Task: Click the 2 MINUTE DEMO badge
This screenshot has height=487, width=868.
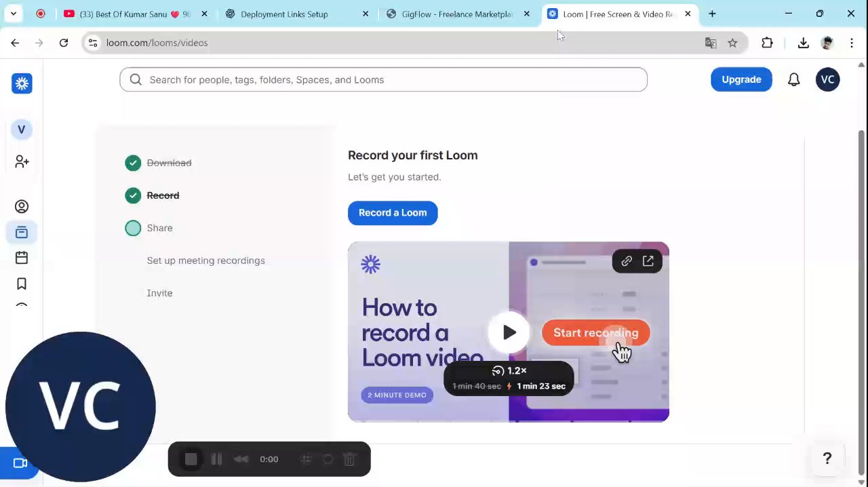Action: coord(397,395)
